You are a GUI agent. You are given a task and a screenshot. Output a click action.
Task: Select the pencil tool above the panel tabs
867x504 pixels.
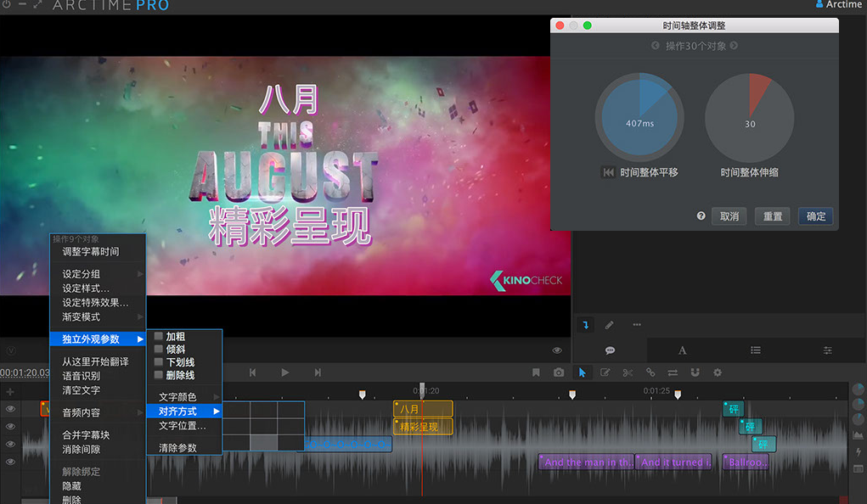tap(610, 325)
